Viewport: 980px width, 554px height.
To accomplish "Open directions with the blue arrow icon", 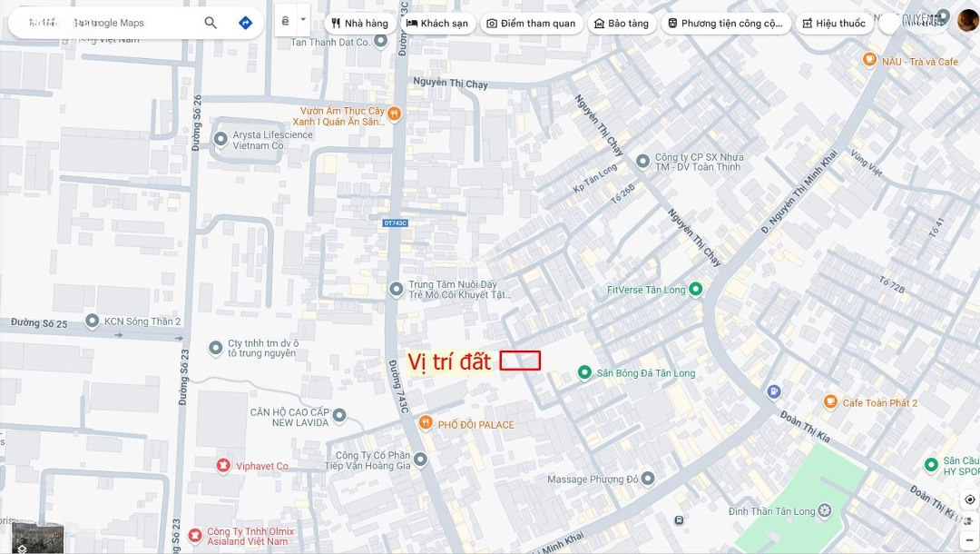I will pyautogui.click(x=246, y=23).
